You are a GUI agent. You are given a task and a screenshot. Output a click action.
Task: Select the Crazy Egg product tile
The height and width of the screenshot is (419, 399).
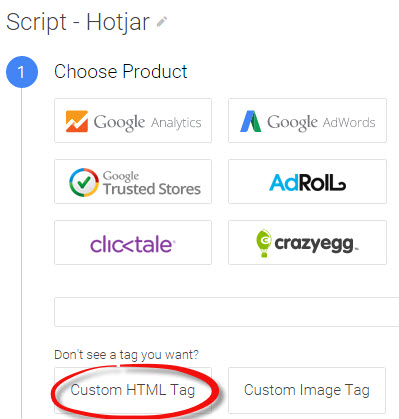(307, 243)
